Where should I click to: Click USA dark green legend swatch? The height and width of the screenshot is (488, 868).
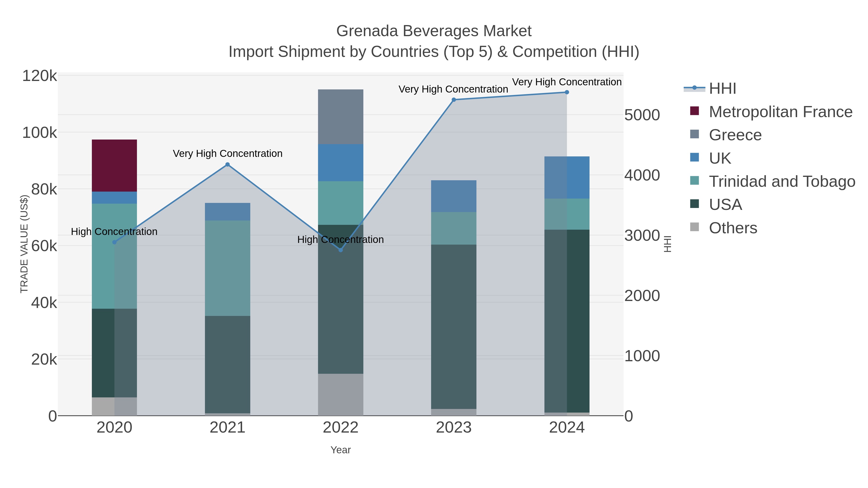click(x=694, y=204)
